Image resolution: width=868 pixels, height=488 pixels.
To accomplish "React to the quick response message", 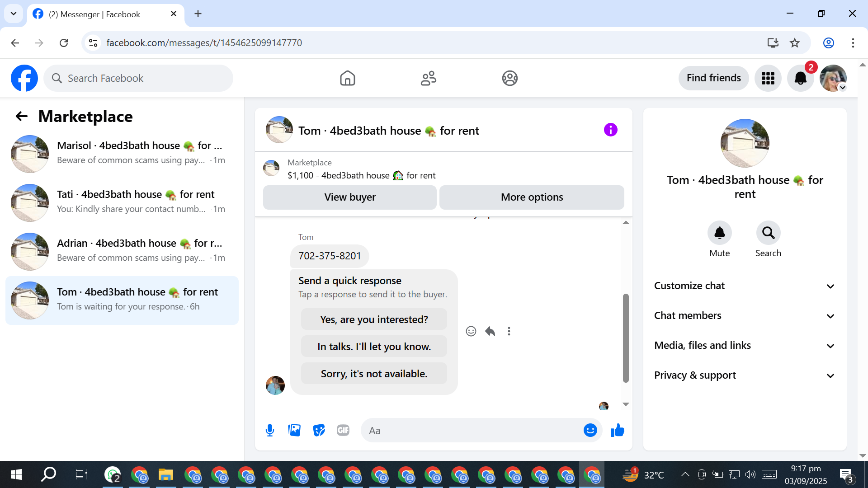I will (471, 331).
